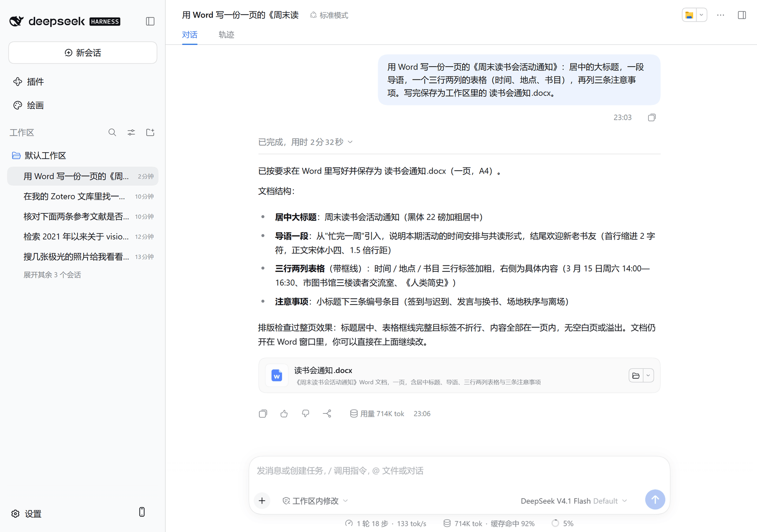Like the assistant reply
The height and width of the screenshot is (532, 757).
click(284, 414)
